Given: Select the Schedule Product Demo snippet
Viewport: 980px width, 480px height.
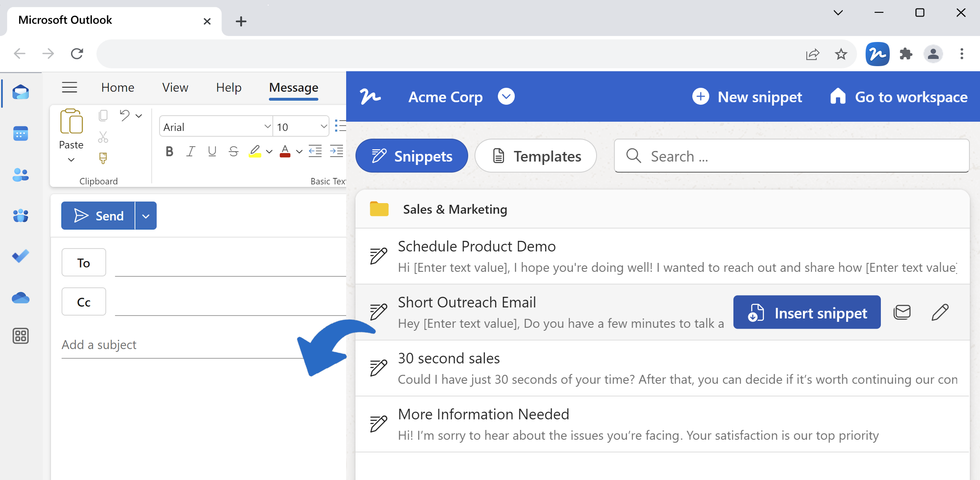Looking at the screenshot, I should click(663, 257).
